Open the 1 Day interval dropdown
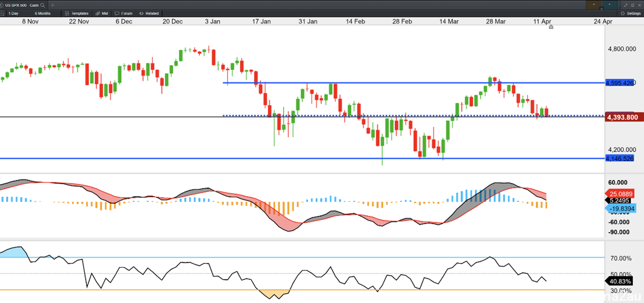Viewport: 644px width, 303px height. coord(13,13)
